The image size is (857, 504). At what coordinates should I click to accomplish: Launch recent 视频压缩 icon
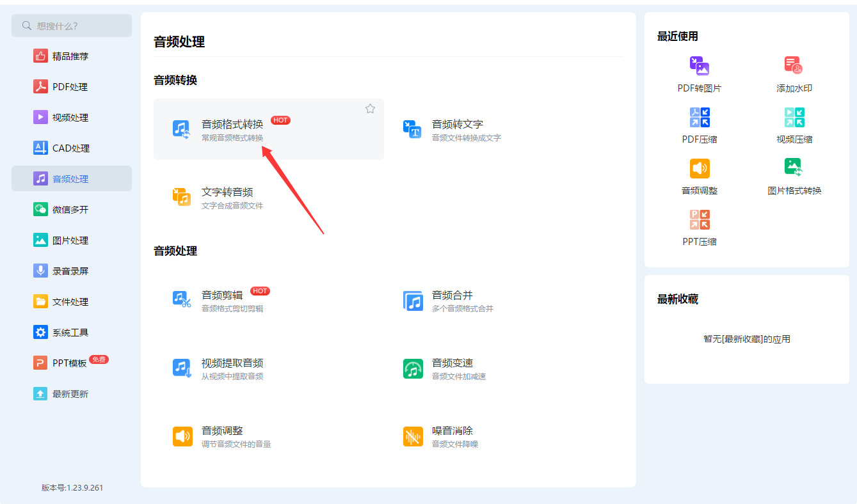point(794,117)
